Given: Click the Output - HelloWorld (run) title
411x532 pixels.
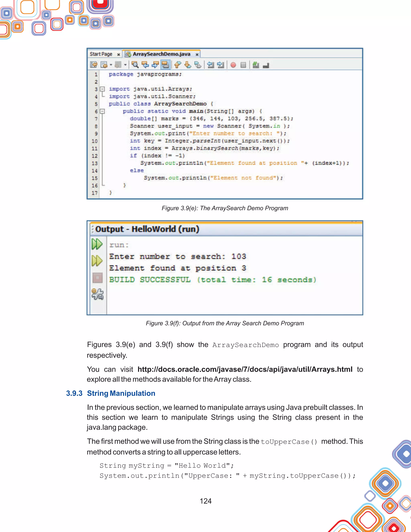Looking at the screenshot, I should (147, 229).
